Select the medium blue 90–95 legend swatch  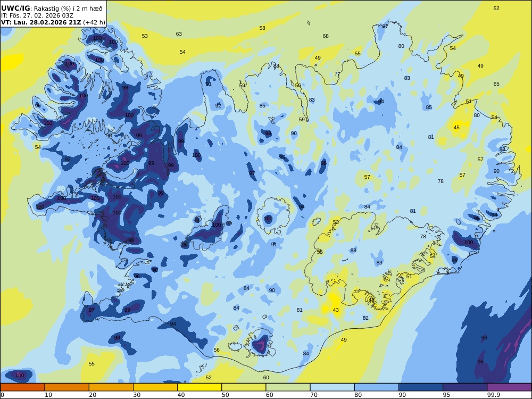click(421, 387)
